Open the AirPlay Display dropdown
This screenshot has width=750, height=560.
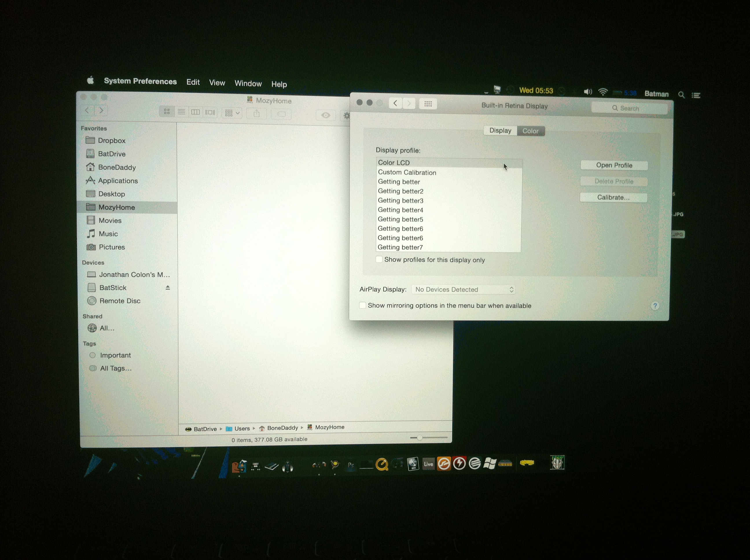click(463, 290)
